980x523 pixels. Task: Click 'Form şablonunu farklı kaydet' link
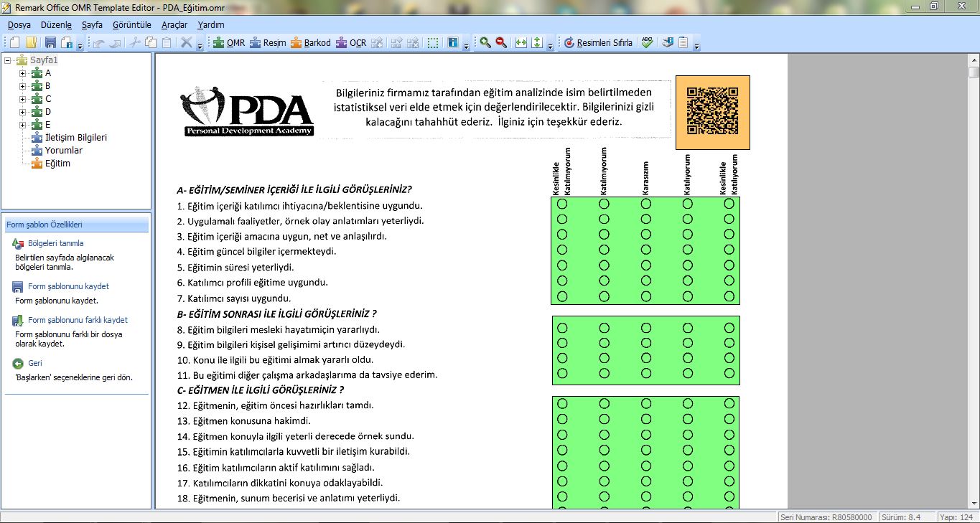[x=78, y=320]
